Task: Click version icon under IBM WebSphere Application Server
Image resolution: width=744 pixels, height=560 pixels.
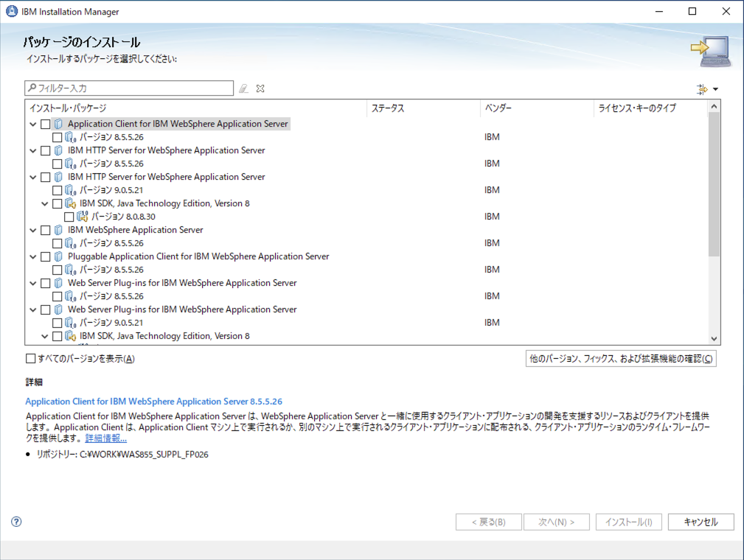Action: click(x=71, y=243)
